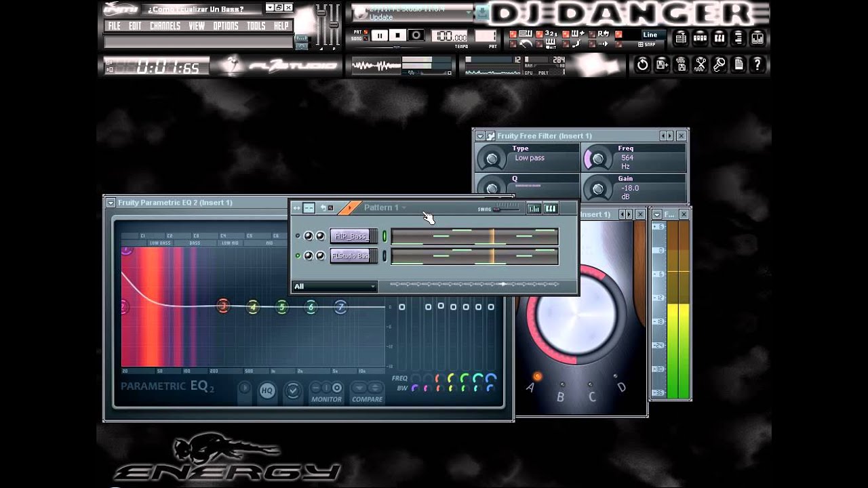Toggle HIP_Bass_ channel select indicator
868x488 pixels.
coord(384,236)
